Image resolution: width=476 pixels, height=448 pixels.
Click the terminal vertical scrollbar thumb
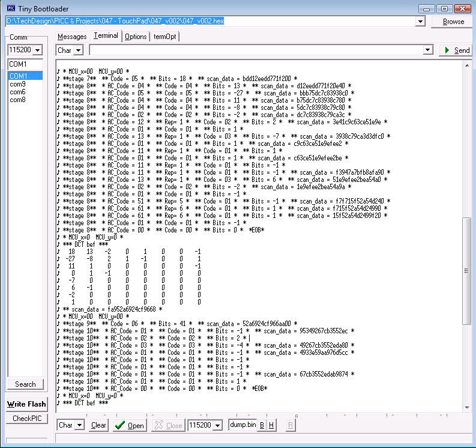467,271
